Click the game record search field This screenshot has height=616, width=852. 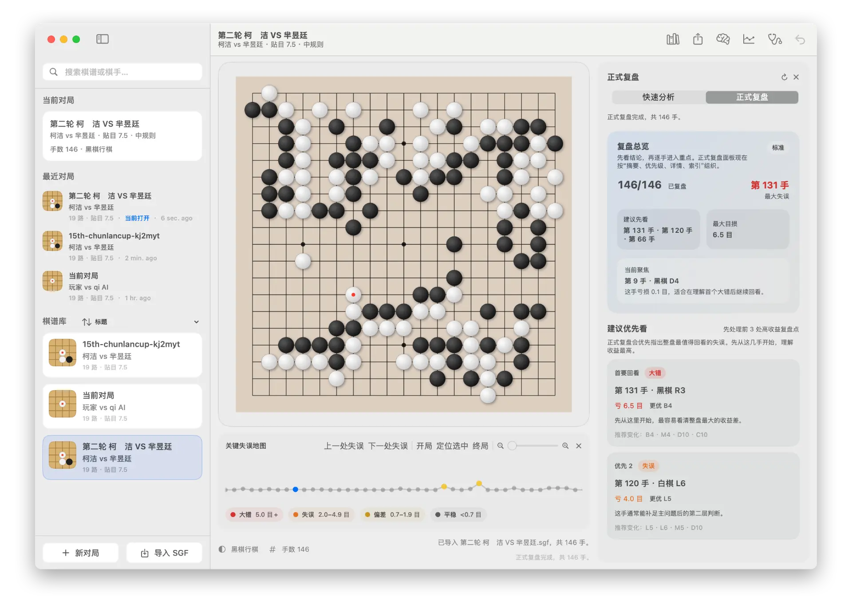[122, 72]
